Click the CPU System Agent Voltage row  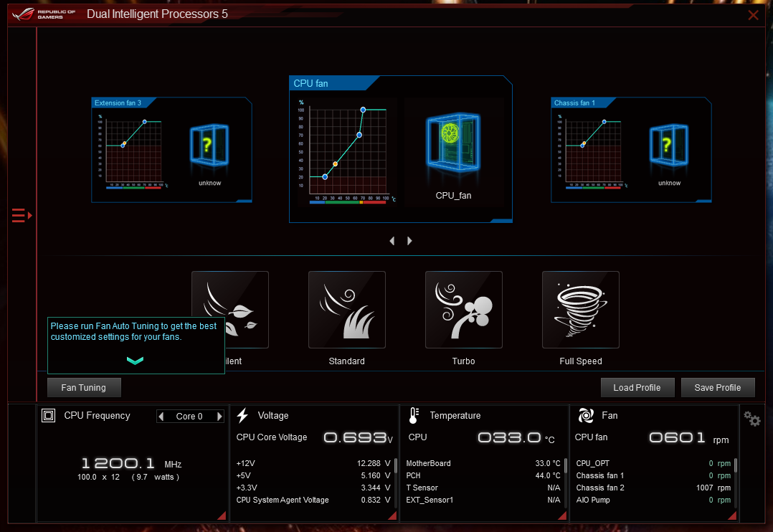coord(313,500)
